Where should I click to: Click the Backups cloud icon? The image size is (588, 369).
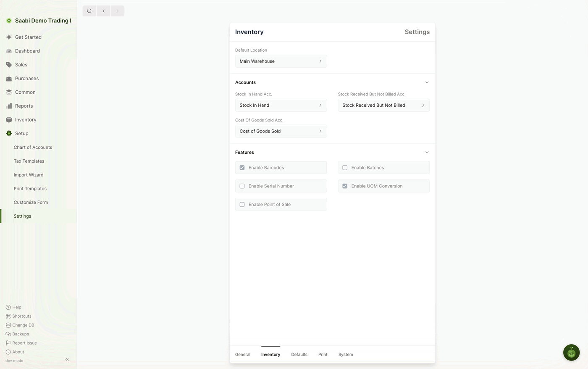click(x=8, y=334)
